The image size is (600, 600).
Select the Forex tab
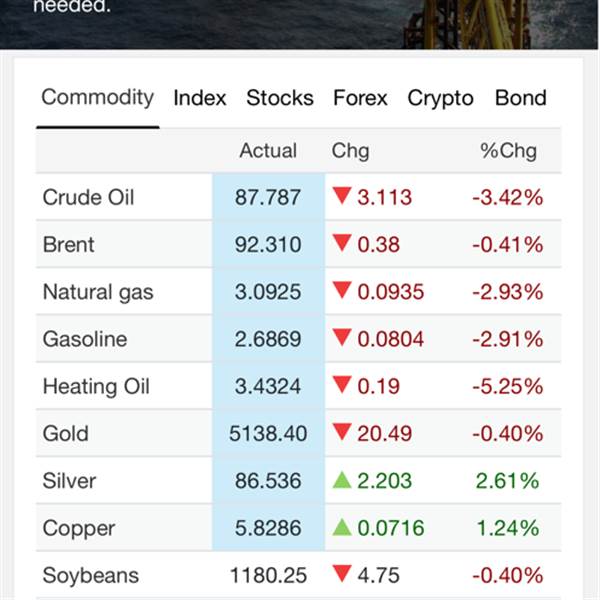point(360,98)
